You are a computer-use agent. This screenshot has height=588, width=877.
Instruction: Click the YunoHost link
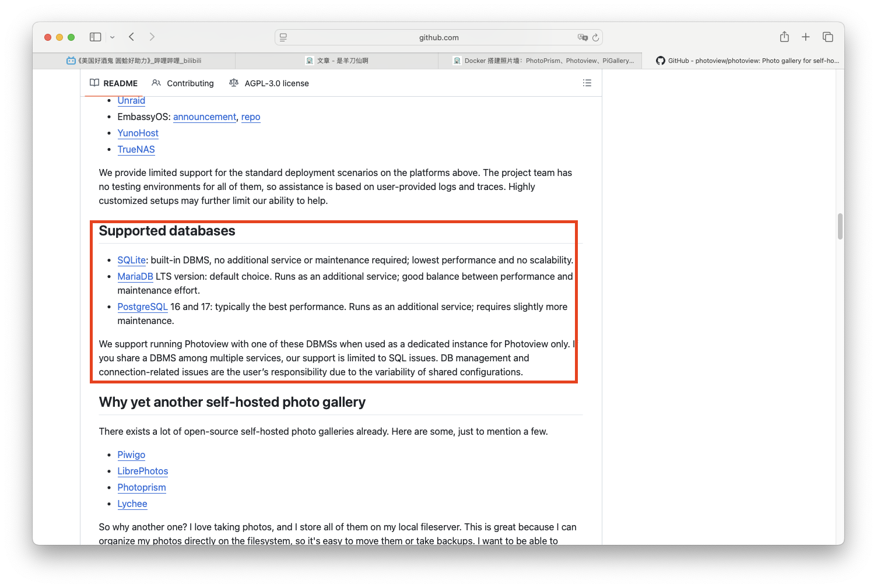138,133
